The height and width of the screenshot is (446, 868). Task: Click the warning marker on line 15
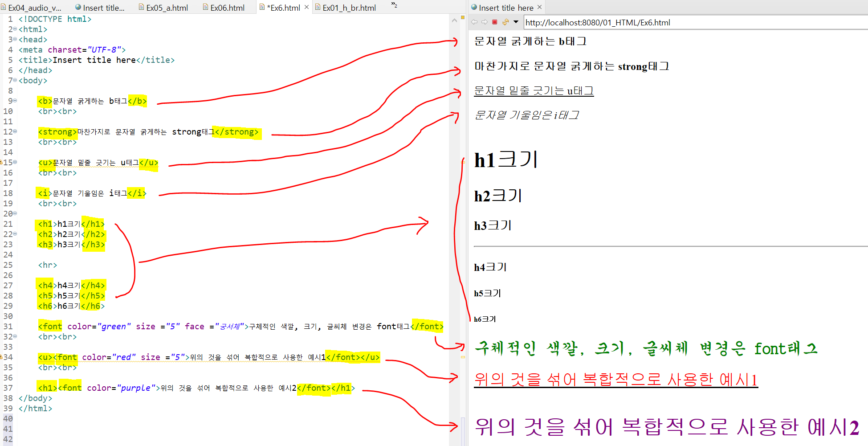coord(1,162)
